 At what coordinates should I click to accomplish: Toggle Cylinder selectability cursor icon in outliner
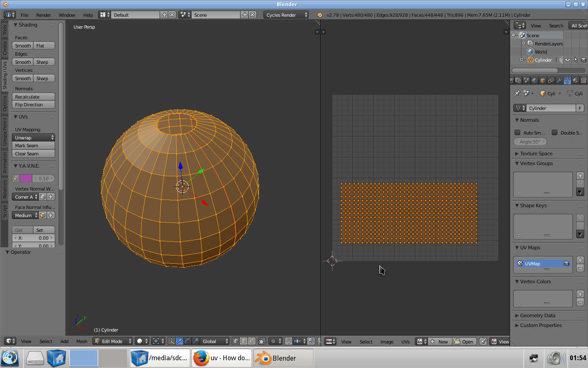576,60
